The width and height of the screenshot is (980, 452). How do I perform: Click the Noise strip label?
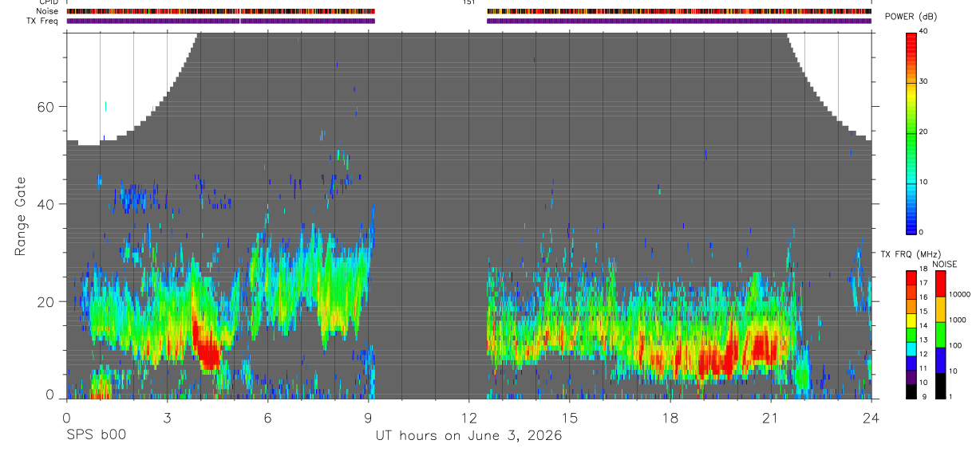[x=47, y=11]
